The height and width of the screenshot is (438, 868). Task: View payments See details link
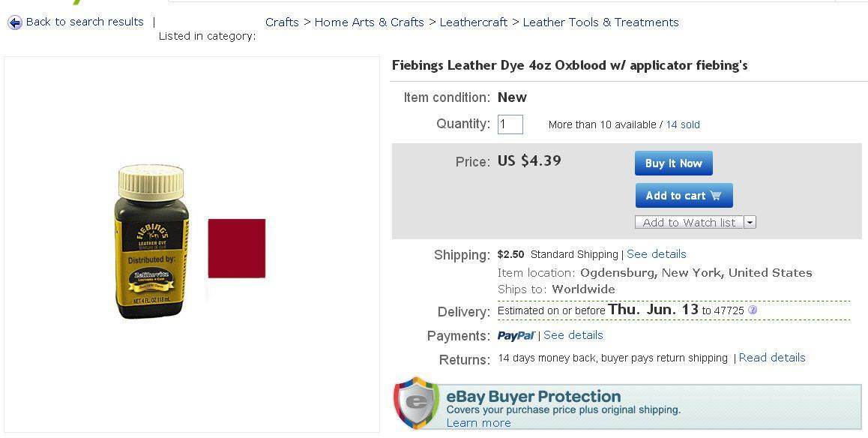[573, 335]
